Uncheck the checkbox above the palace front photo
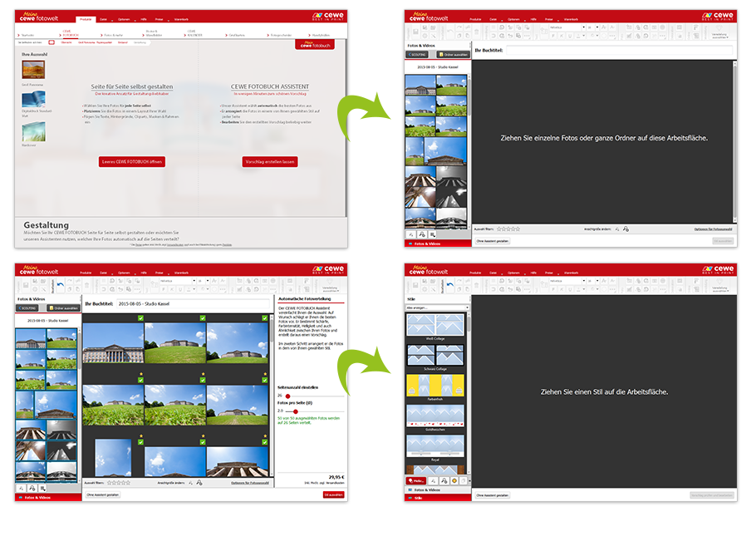 click(140, 318)
